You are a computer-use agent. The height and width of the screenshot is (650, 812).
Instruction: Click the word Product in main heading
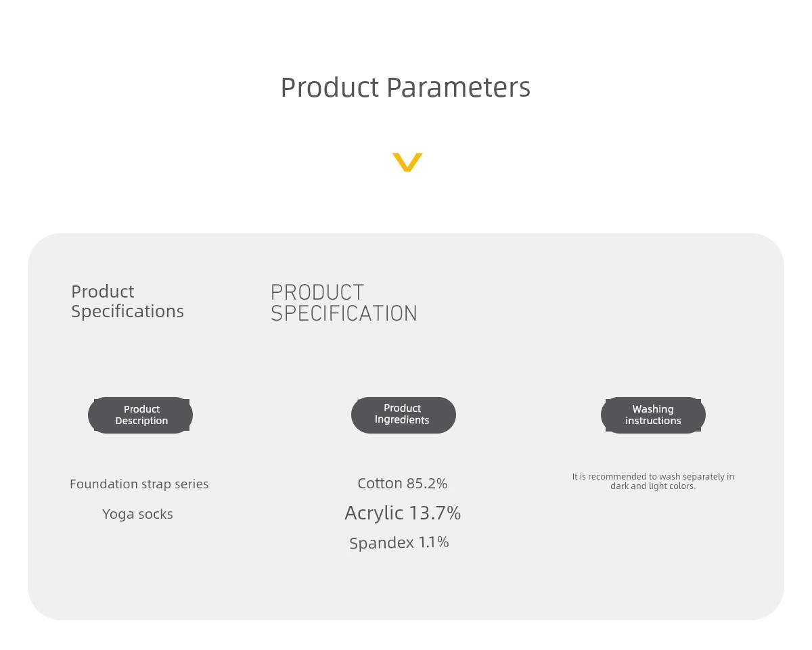pyautogui.click(x=330, y=88)
